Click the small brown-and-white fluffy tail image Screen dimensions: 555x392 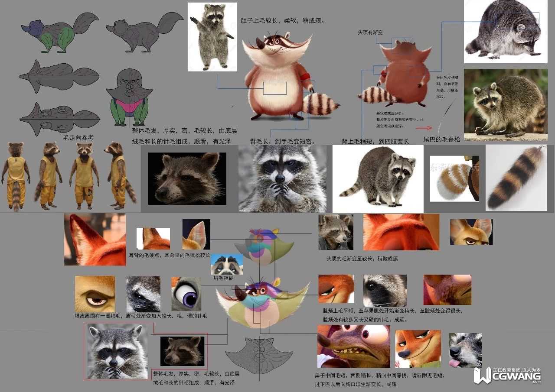tap(454, 179)
